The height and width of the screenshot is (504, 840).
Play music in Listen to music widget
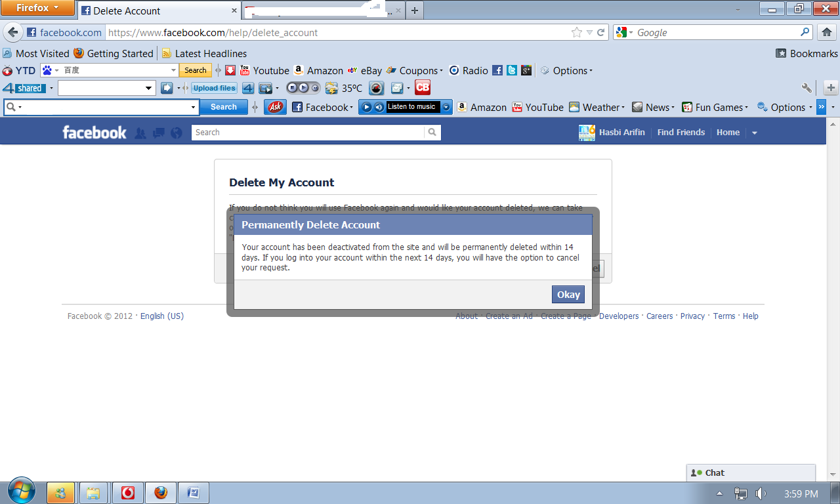pyautogui.click(x=367, y=107)
